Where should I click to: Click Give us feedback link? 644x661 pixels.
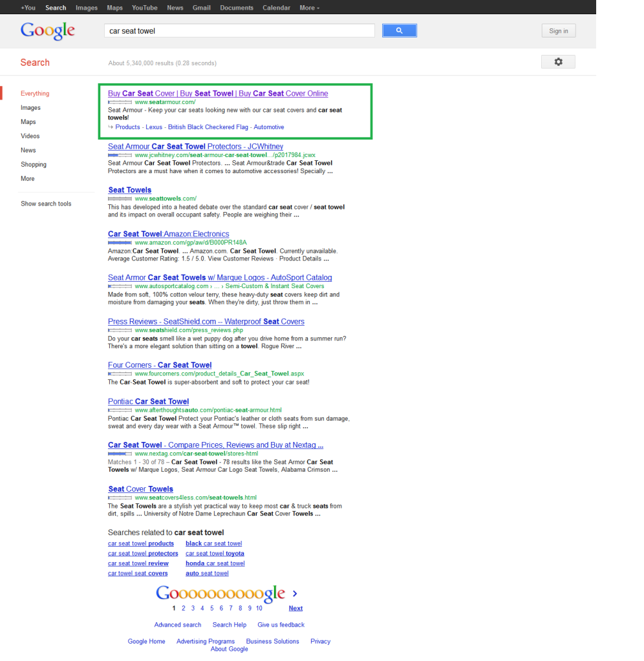(281, 625)
